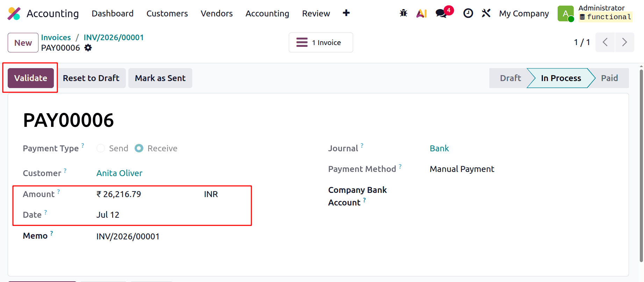Go to the next record arrow
The image size is (644, 282).
(x=624, y=42)
